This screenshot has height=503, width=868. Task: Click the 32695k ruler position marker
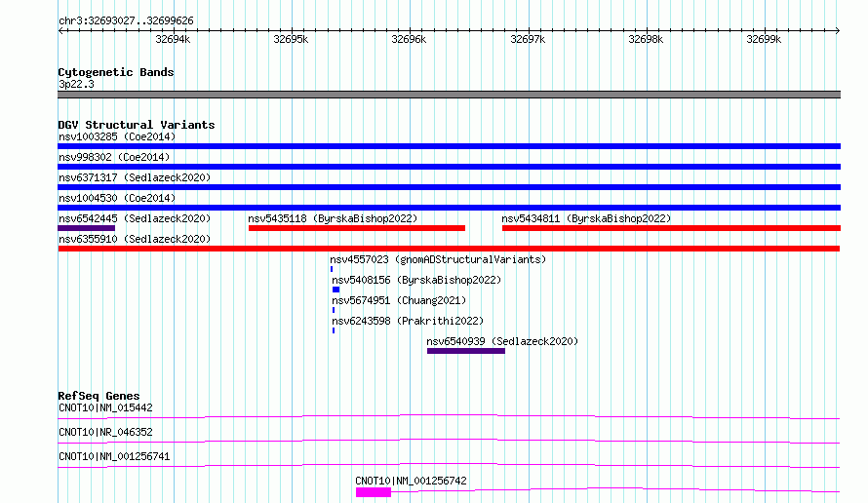click(x=291, y=39)
